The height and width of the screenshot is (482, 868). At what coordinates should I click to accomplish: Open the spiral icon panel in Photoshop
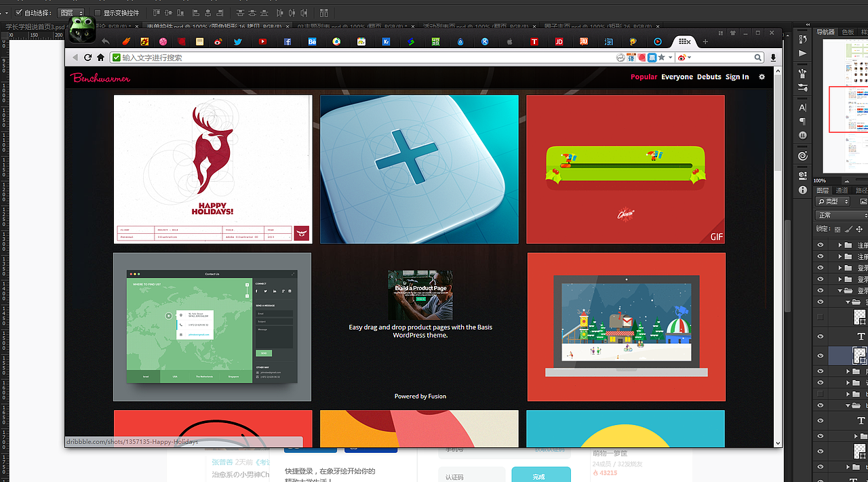click(803, 155)
